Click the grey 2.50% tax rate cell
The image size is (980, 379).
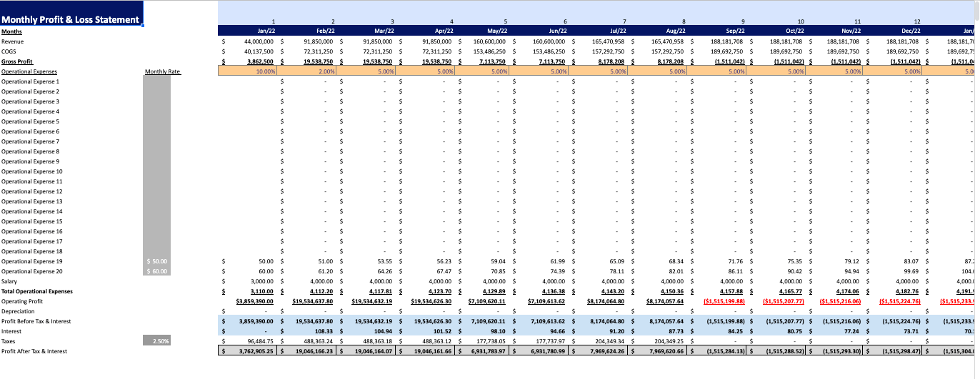pos(157,341)
